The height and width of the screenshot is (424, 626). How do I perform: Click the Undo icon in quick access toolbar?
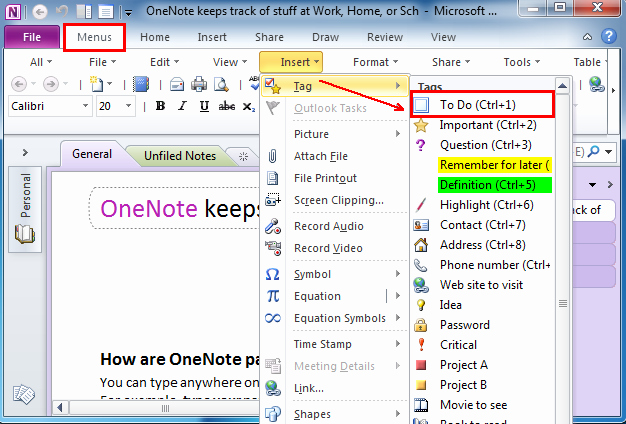(x=62, y=12)
